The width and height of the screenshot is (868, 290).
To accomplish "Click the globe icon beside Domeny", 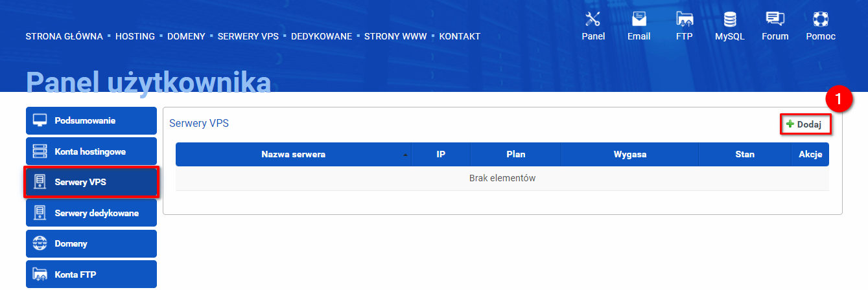I will 40,243.
